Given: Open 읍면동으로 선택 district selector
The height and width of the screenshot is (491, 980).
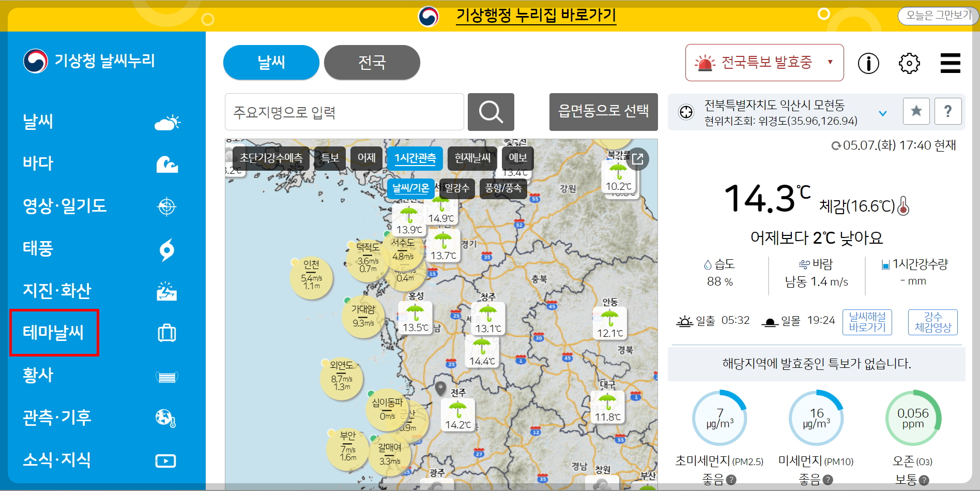Looking at the screenshot, I should pos(603,112).
